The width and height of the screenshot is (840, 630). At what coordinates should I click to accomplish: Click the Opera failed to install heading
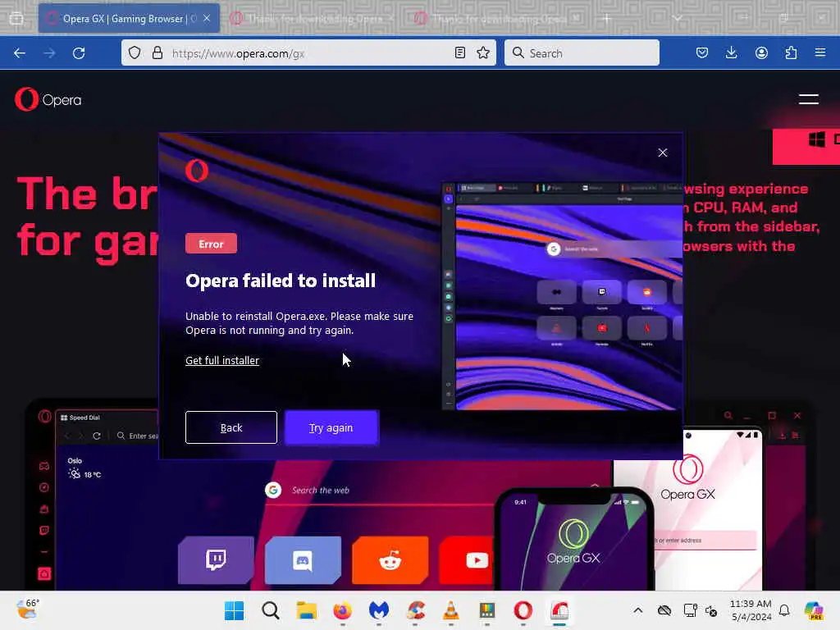pos(281,281)
